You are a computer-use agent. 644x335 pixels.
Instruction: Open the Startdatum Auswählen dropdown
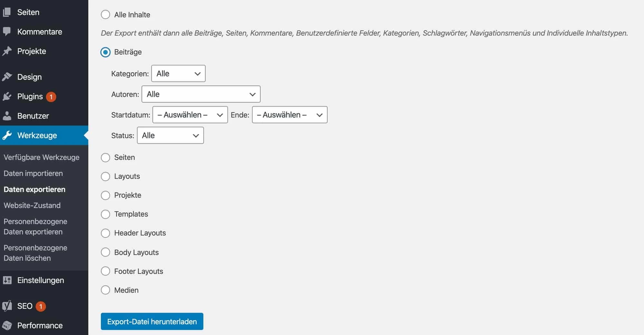190,115
